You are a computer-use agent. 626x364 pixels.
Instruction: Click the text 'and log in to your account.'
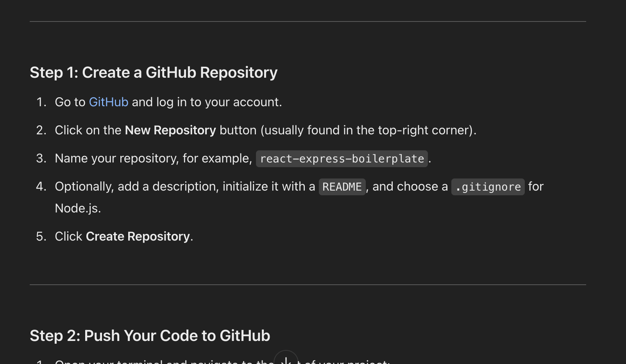coord(207,102)
